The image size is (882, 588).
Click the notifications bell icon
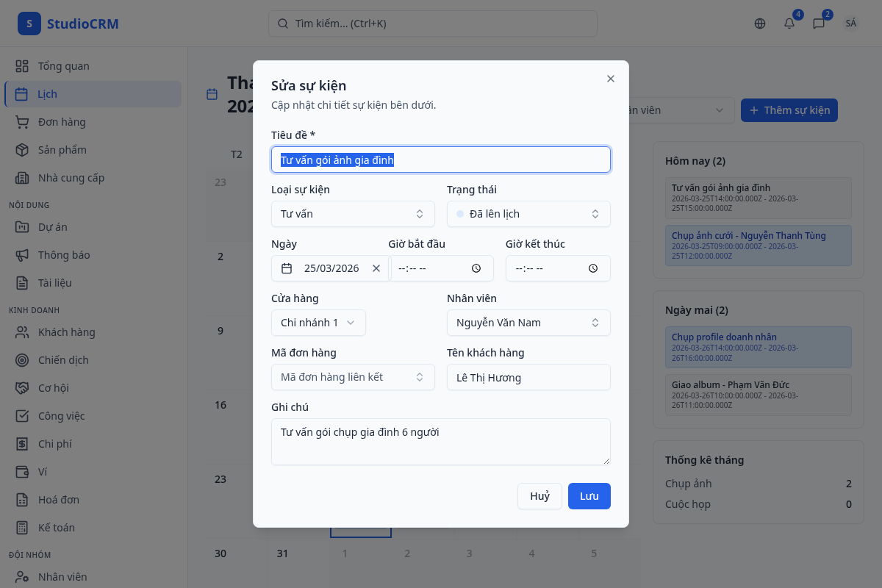point(789,24)
